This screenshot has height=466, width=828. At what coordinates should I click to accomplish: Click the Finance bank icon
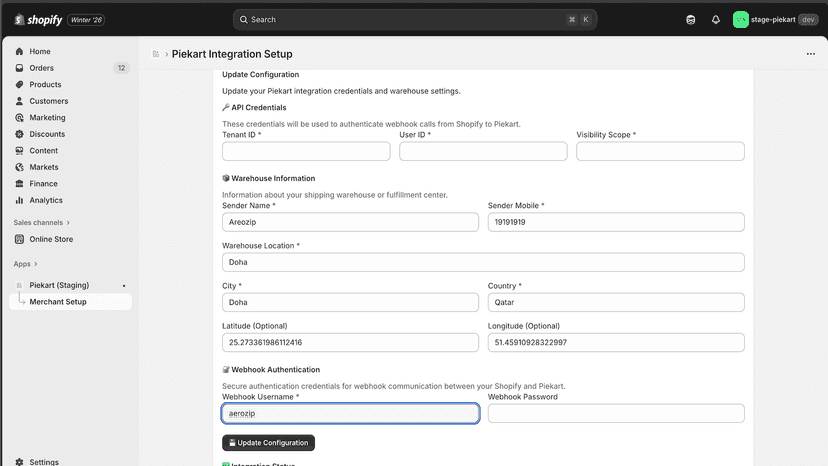coord(20,183)
